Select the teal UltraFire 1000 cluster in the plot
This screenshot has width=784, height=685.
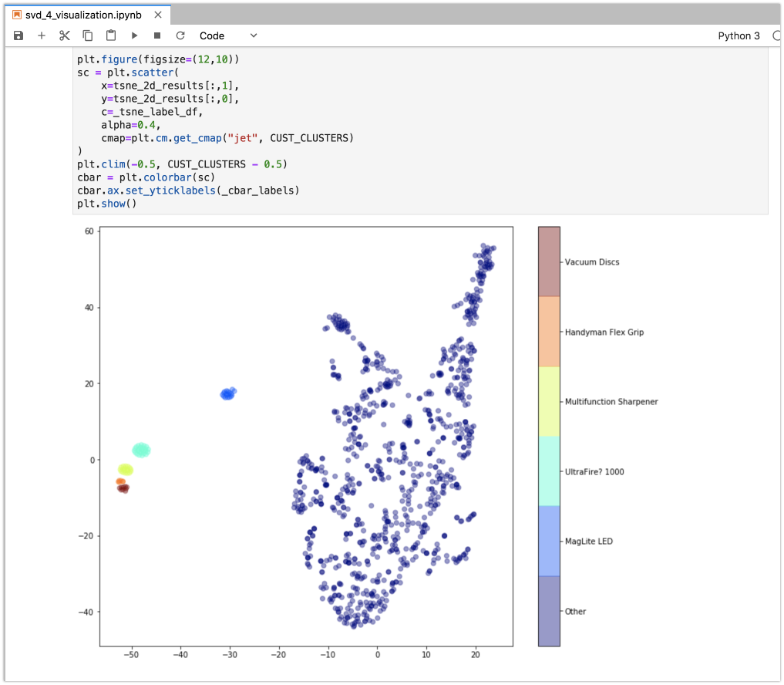[x=142, y=449]
